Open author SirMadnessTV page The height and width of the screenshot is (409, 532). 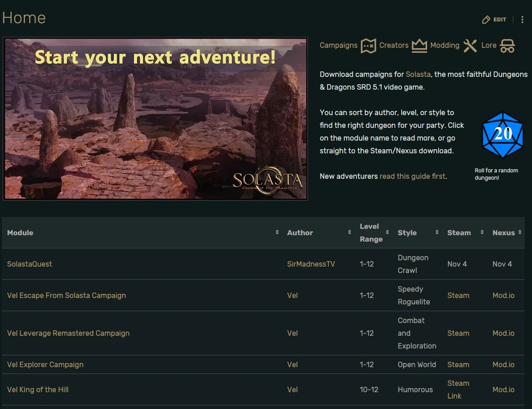coord(311,264)
